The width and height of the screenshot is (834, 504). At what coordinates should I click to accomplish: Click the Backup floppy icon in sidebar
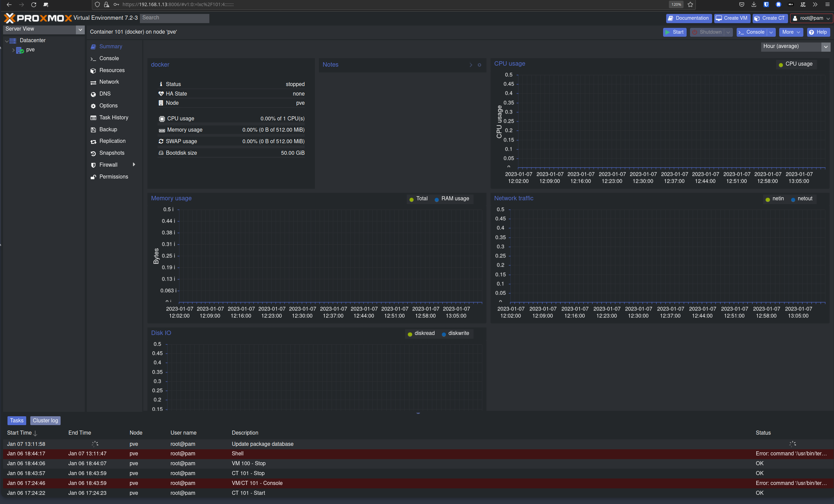coord(93,130)
